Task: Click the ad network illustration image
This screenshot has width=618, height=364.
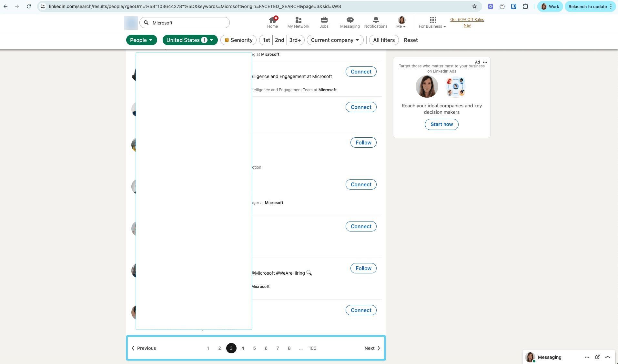Action: [455, 86]
